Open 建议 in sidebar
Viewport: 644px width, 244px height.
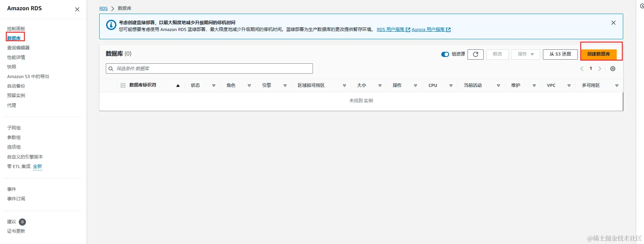tap(12, 222)
